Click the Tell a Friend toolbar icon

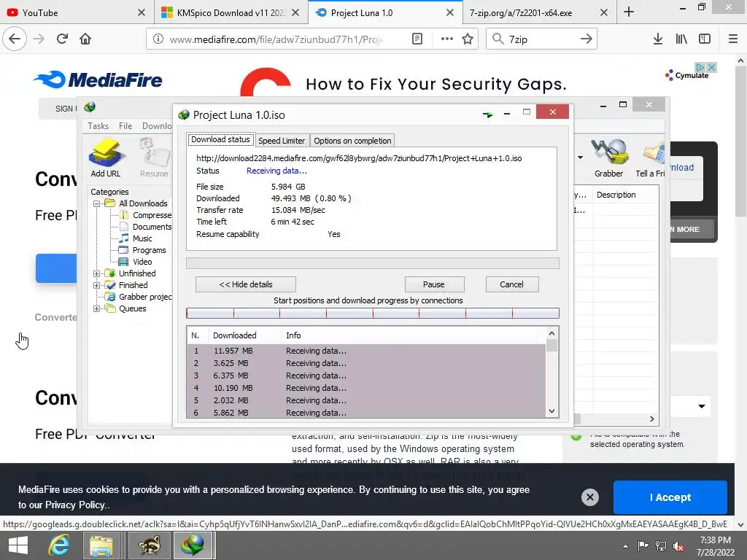[651, 157]
